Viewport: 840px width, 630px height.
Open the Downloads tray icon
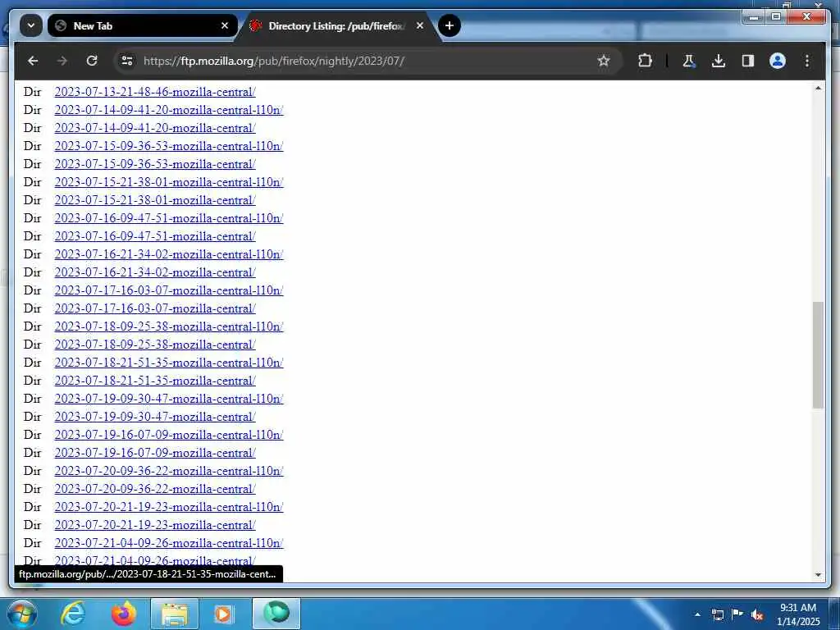pyautogui.click(x=719, y=61)
